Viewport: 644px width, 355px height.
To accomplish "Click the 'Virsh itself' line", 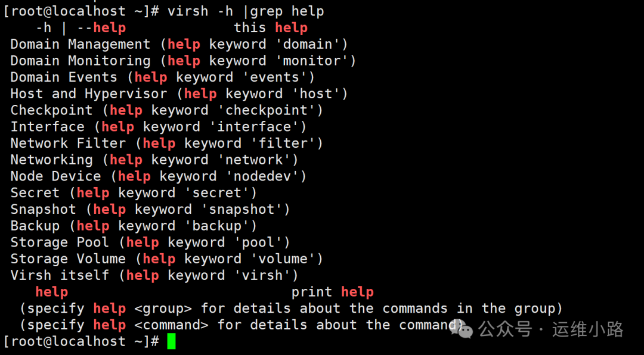I will pyautogui.click(x=154, y=275).
